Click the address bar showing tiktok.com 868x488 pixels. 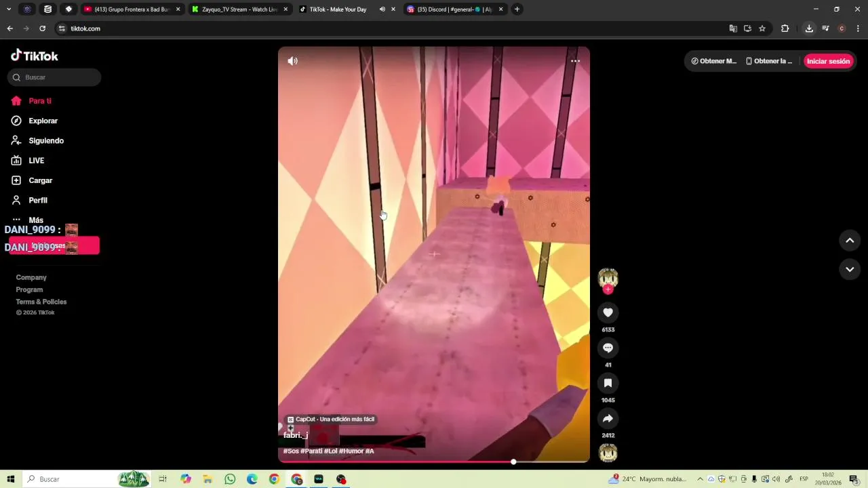[x=393, y=28]
